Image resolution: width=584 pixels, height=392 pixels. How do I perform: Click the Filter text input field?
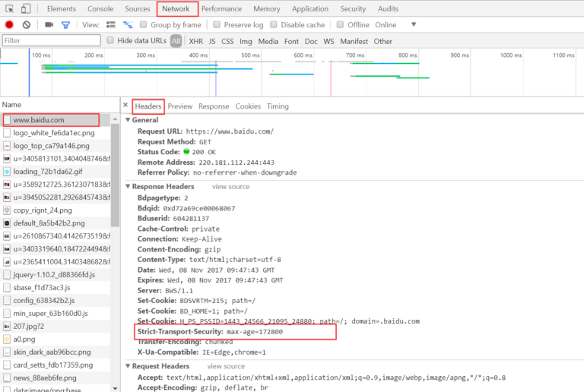coord(52,40)
